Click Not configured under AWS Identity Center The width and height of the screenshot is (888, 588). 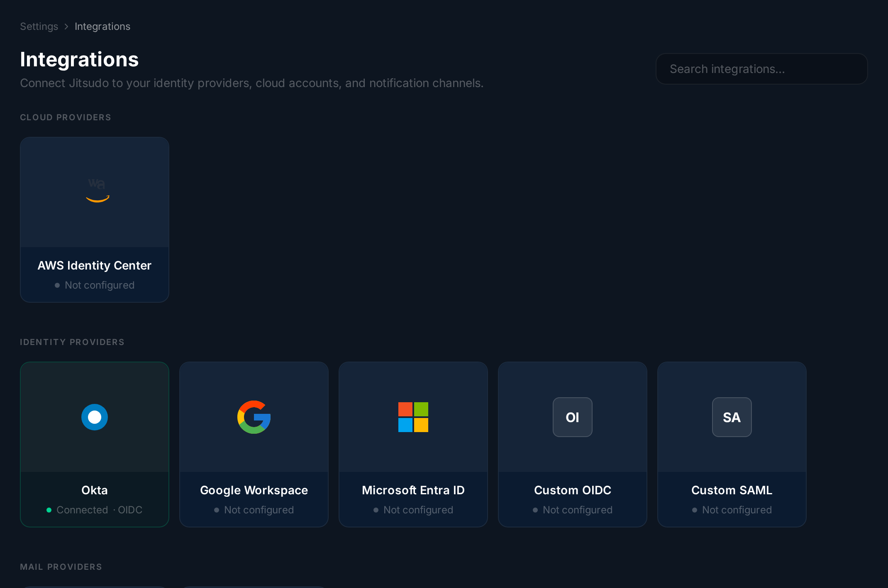(x=95, y=285)
